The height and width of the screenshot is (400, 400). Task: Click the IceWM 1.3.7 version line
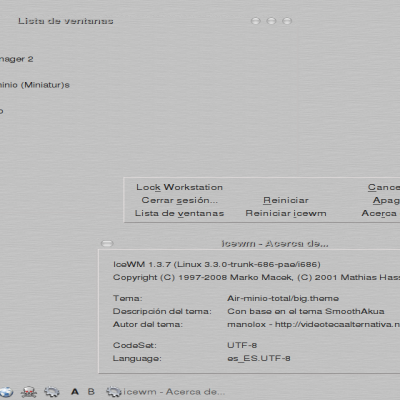coord(217,265)
